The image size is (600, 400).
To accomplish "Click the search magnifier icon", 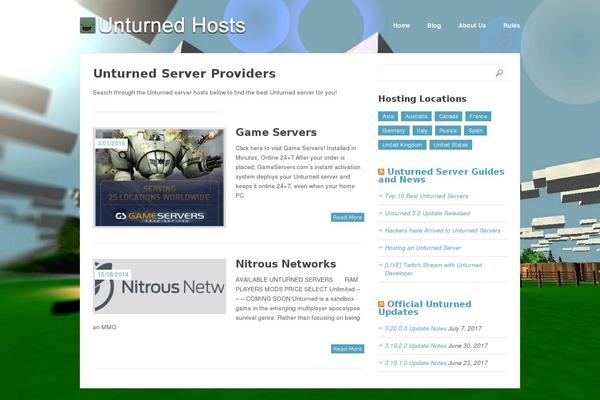I will pos(499,73).
